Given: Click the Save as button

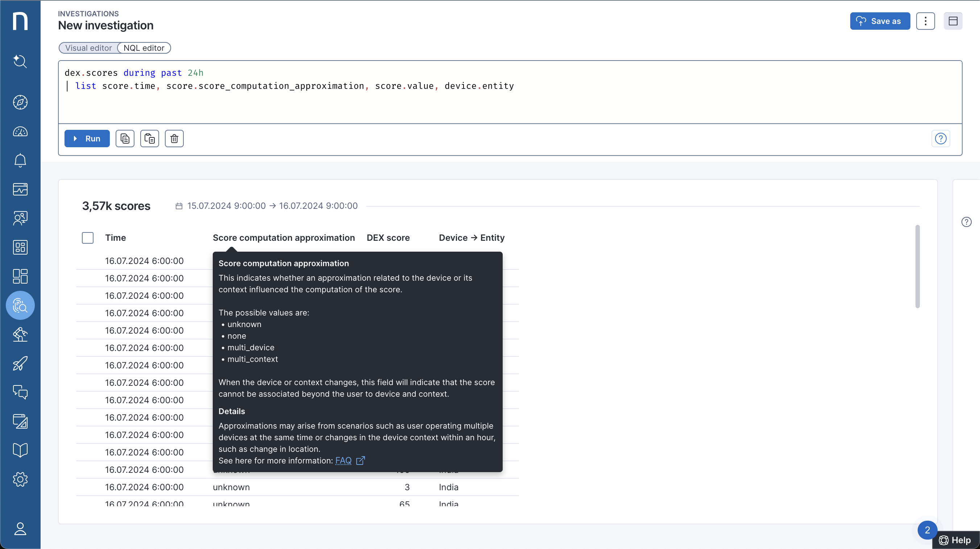Looking at the screenshot, I should 880,21.
